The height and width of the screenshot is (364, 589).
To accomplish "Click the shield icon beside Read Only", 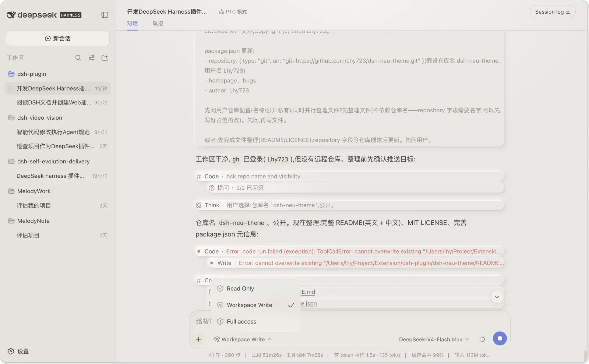I will tap(220, 289).
